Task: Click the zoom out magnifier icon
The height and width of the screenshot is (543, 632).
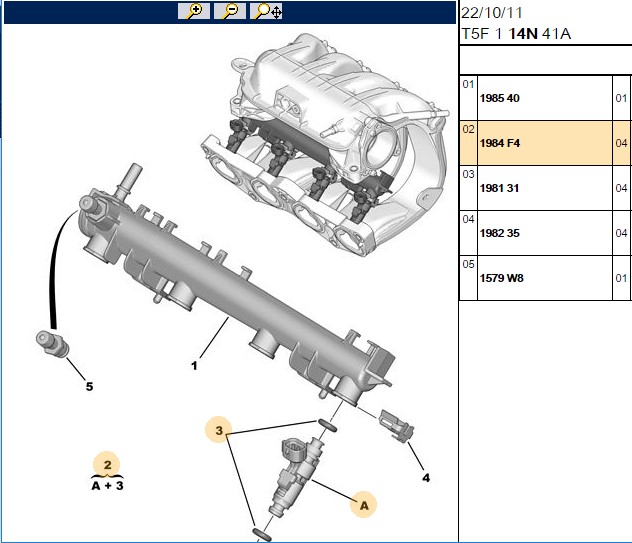Action: 230,11
